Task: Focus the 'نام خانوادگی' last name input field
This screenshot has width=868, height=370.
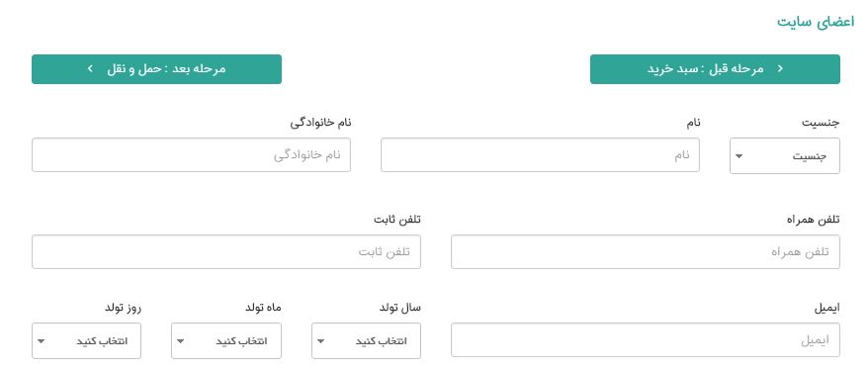Action: pyautogui.click(x=191, y=155)
